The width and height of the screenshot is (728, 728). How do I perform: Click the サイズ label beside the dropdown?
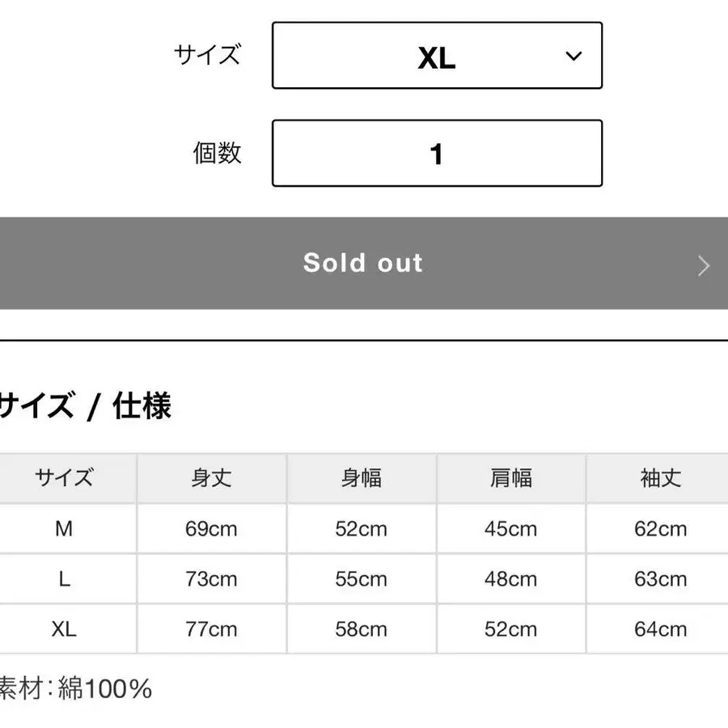[207, 55]
